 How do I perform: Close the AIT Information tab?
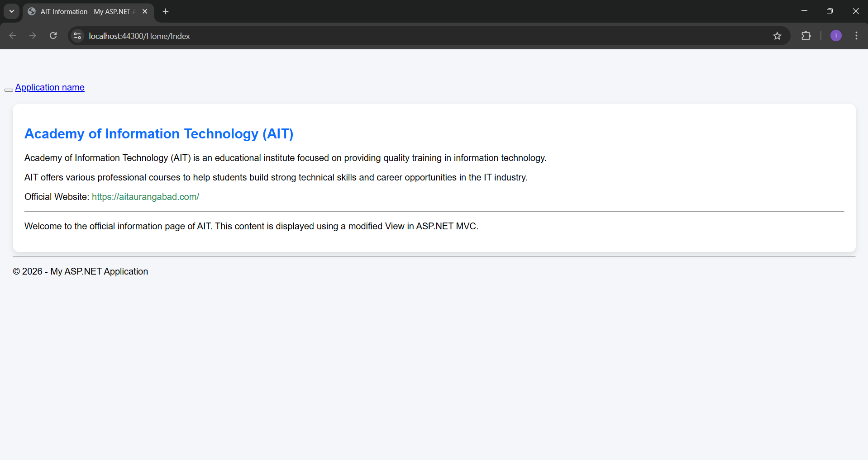click(145, 12)
